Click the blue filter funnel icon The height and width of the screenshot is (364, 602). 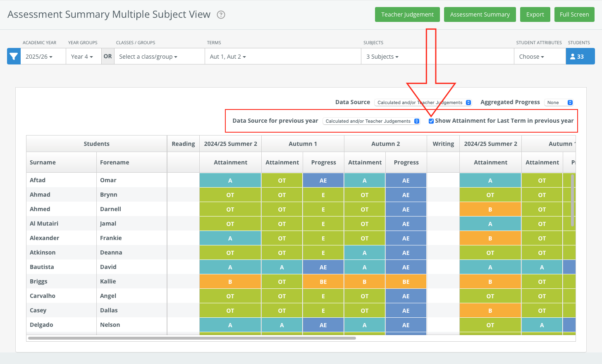(x=14, y=57)
